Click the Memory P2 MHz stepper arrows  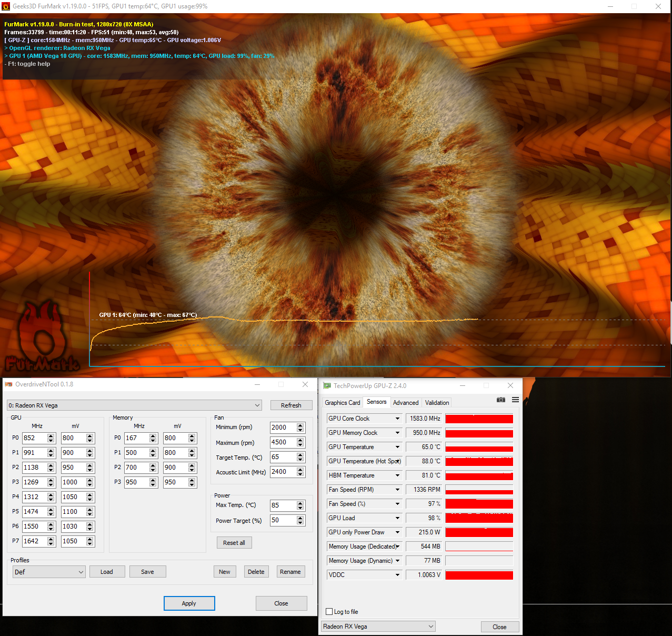click(153, 468)
